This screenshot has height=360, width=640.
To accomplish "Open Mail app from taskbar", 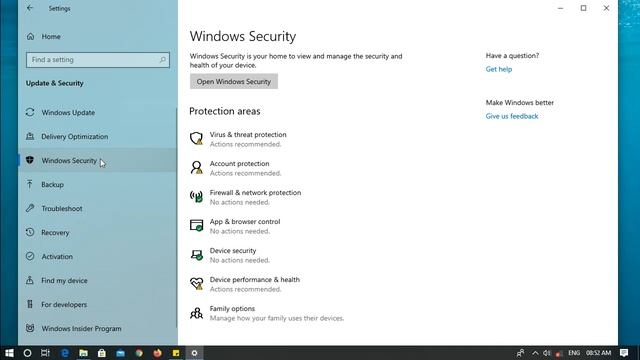I will pos(120,353).
